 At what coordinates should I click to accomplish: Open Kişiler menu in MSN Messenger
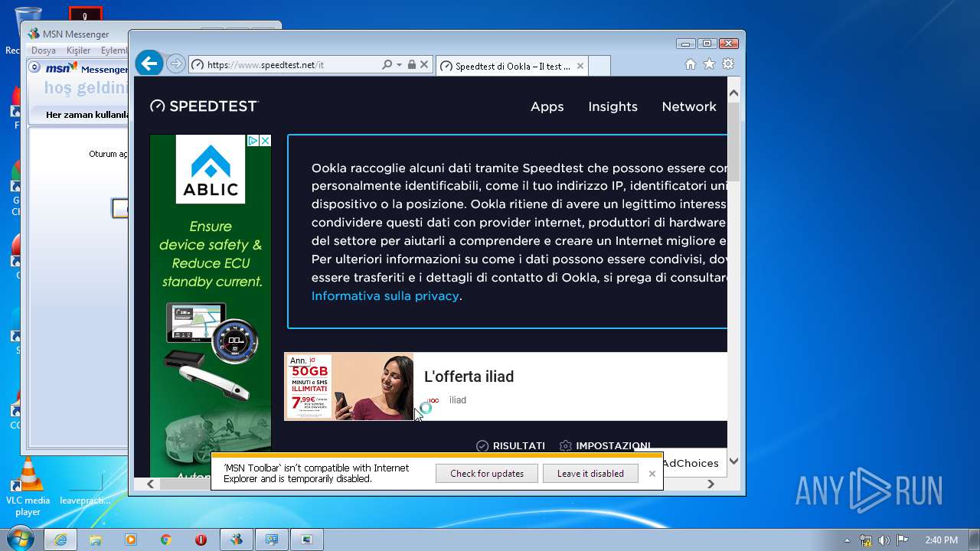click(79, 51)
